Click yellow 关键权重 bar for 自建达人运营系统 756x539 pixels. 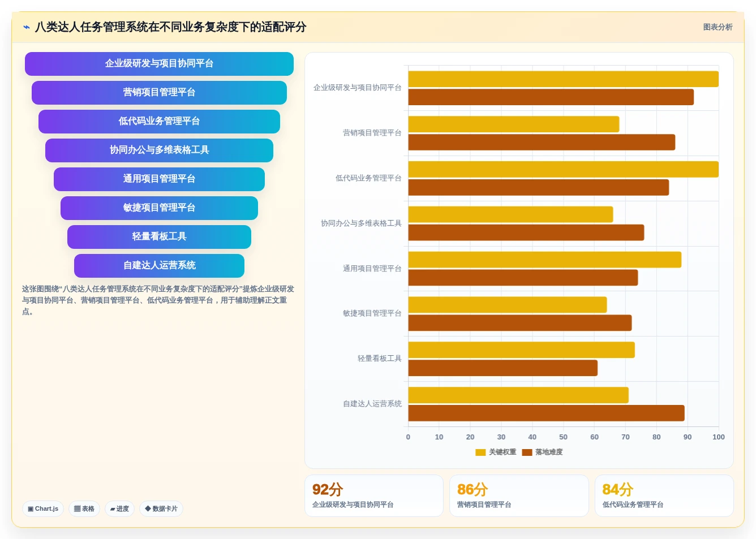[518, 395]
